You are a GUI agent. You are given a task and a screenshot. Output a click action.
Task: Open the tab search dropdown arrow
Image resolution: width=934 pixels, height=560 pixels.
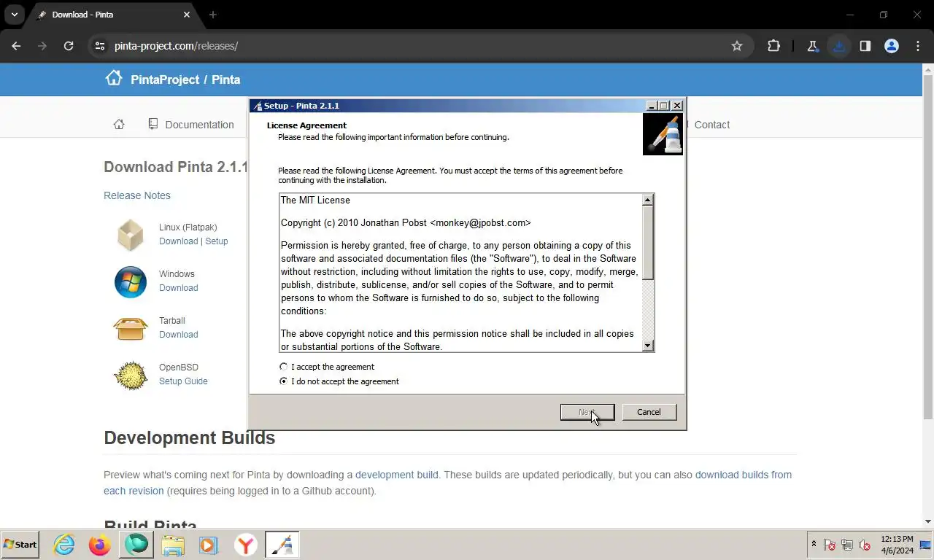[14, 15]
